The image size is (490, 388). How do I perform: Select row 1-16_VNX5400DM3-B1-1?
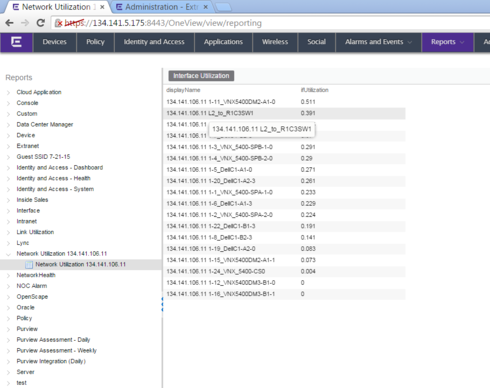pos(285,294)
